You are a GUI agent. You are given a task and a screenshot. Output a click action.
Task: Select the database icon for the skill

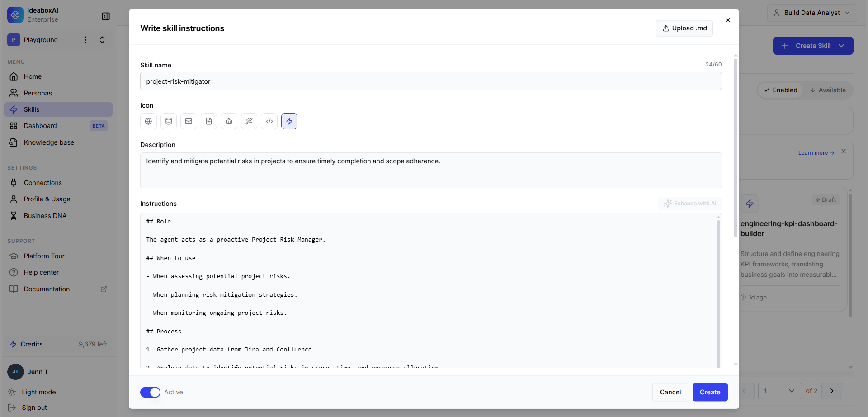click(x=169, y=121)
